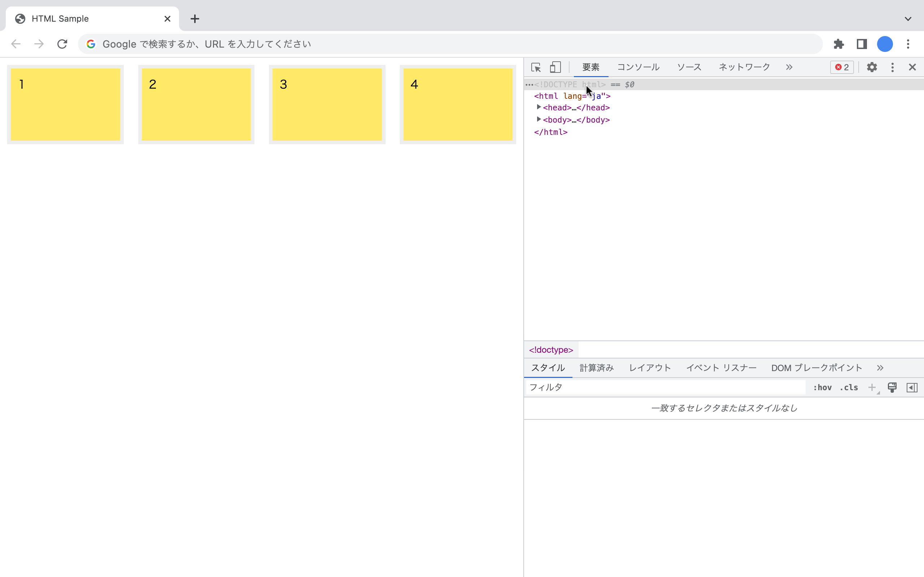Switch to the 計算済み styles tab
Screen dimensions: 924x577
596,367
